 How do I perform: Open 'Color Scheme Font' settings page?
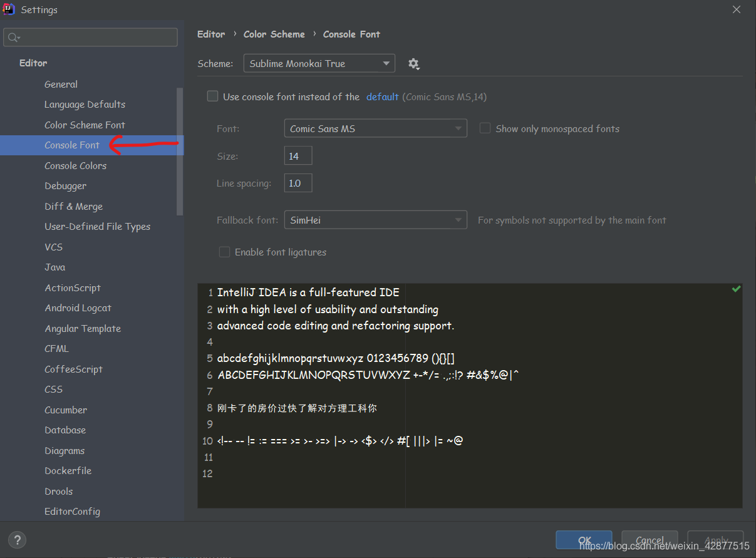pos(85,125)
